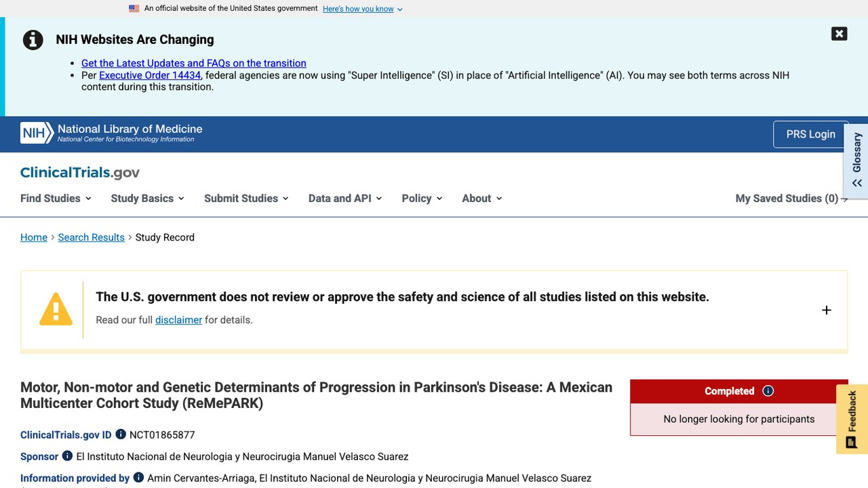
Task: Click the NIH logo icon
Action: point(37,134)
